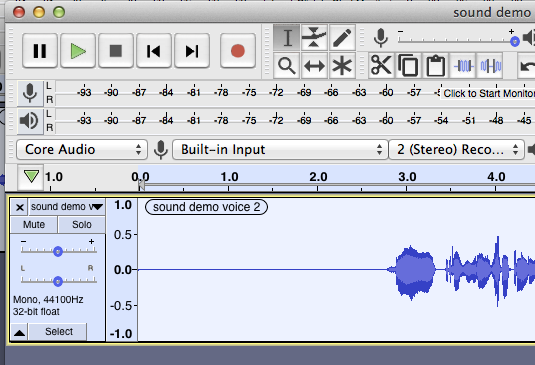Click the 32-bit float track info text
Screen dimensions: 535x365
point(36,311)
